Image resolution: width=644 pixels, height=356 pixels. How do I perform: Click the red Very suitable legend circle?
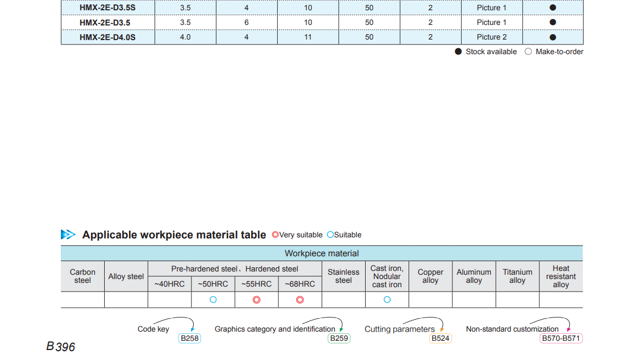(275, 235)
